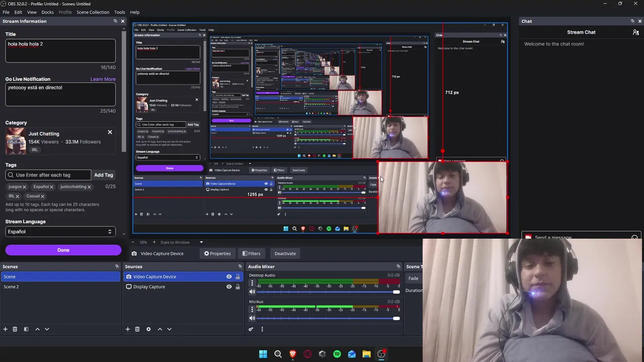Undock the Sources panel
Image resolution: width=644 pixels, height=362 pixels.
[240, 266]
